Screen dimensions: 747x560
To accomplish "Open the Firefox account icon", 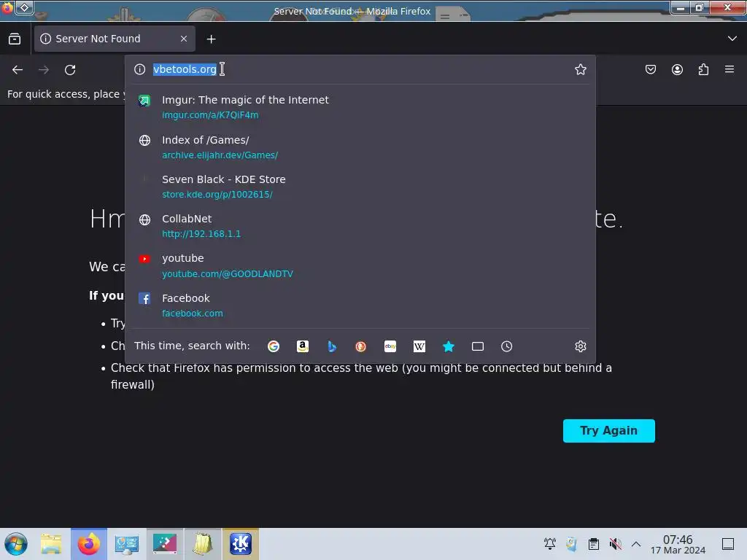I will (x=677, y=69).
